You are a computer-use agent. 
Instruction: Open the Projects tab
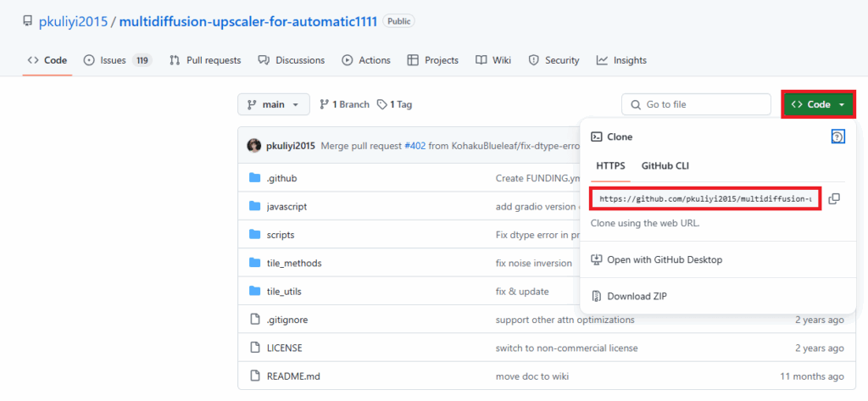click(433, 60)
